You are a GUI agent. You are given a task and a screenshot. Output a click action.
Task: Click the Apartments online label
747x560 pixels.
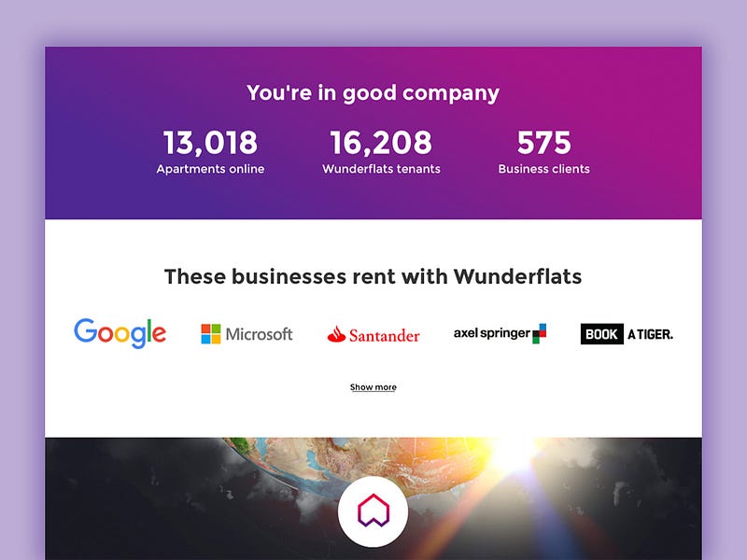[210, 169]
